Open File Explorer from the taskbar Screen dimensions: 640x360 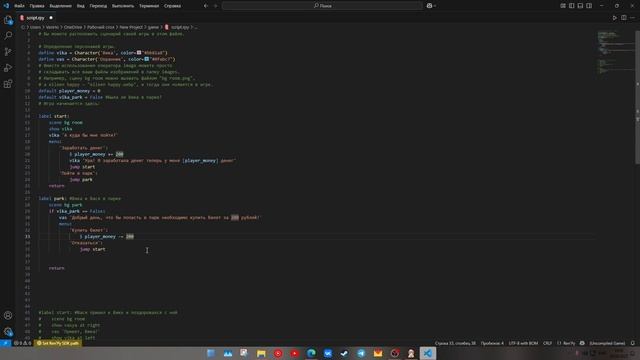[261, 353]
